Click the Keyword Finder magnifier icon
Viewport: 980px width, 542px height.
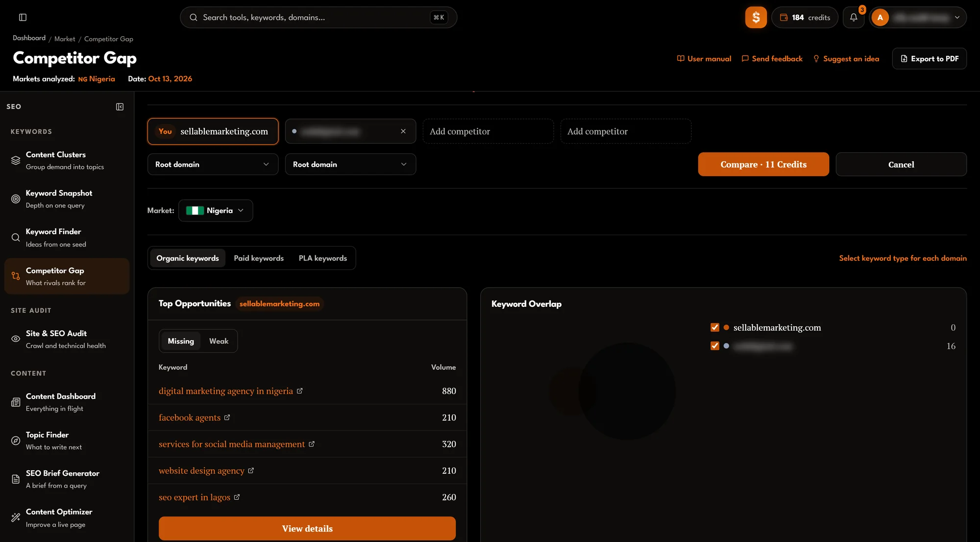(x=16, y=237)
